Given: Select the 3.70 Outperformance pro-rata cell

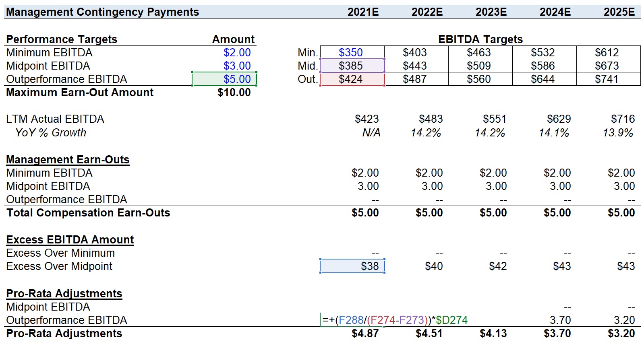Looking at the screenshot, I should point(560,320).
